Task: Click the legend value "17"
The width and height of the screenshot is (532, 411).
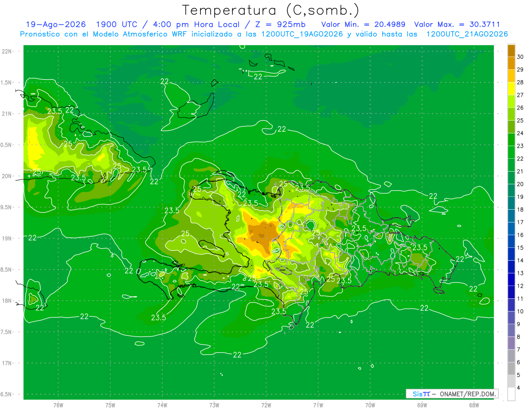Action: [x=520, y=222]
